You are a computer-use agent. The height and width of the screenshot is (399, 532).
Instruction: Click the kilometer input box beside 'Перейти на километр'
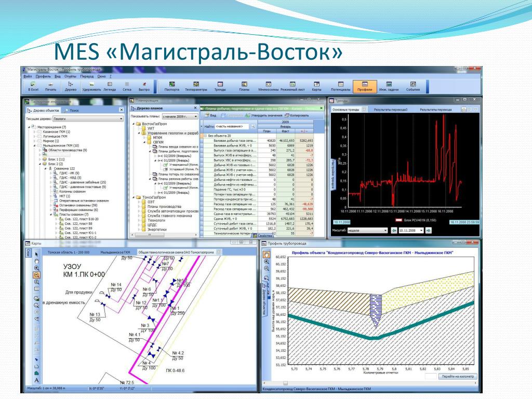(431, 376)
